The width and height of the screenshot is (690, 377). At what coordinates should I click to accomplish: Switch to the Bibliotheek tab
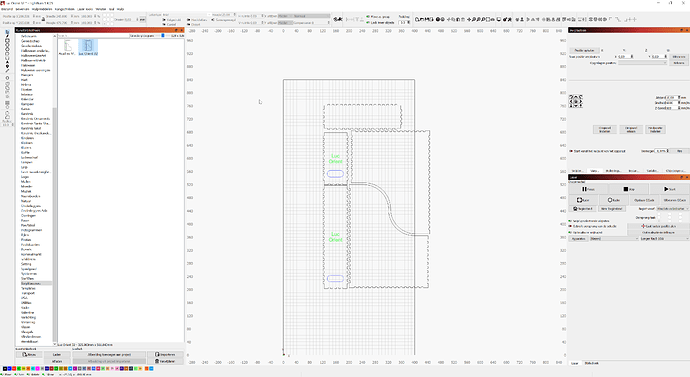[x=591, y=363]
